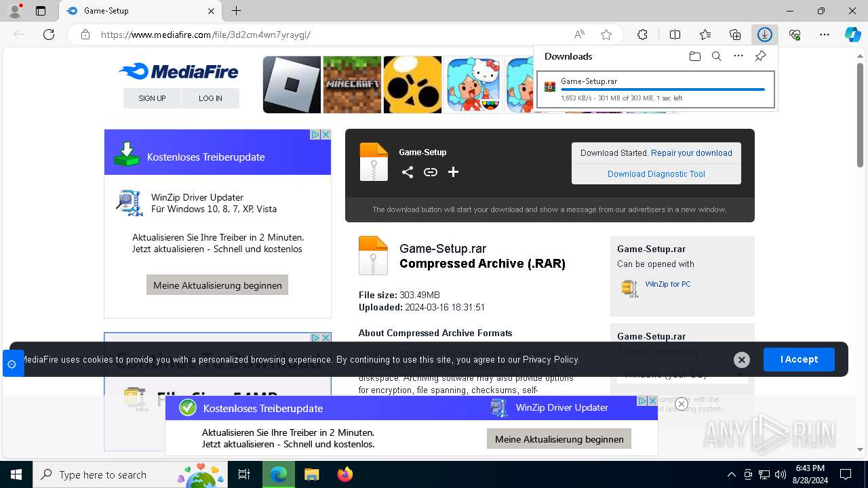Open the Download Diagnostic Tool link
The image size is (868, 488).
tap(656, 174)
